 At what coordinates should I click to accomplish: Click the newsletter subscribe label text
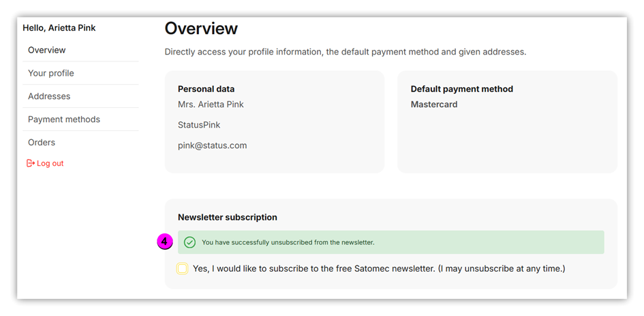(x=378, y=269)
